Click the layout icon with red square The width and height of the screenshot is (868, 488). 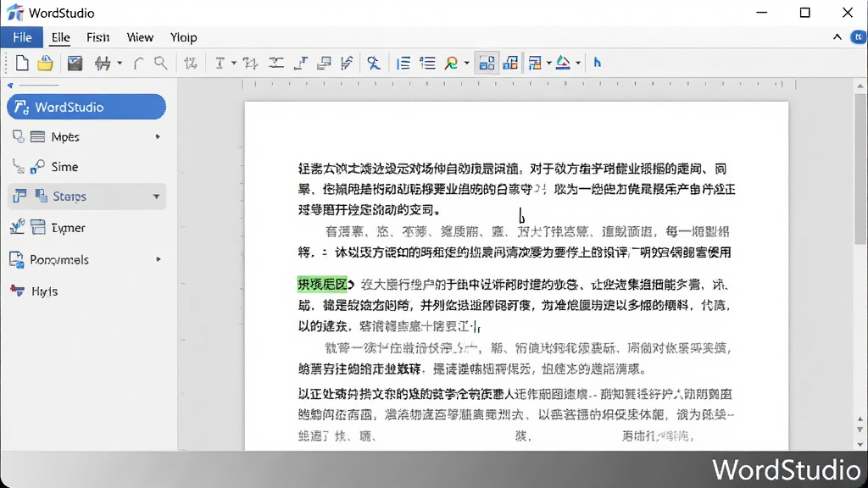(510, 63)
